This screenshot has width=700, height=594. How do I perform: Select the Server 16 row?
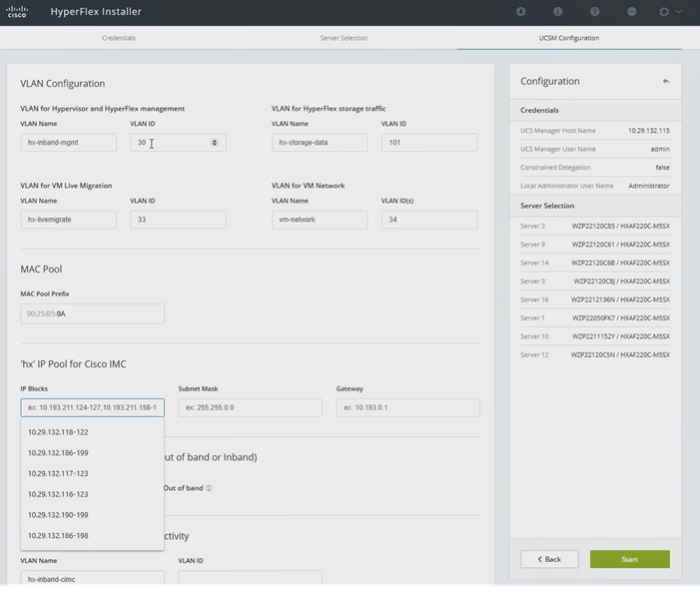(x=595, y=299)
